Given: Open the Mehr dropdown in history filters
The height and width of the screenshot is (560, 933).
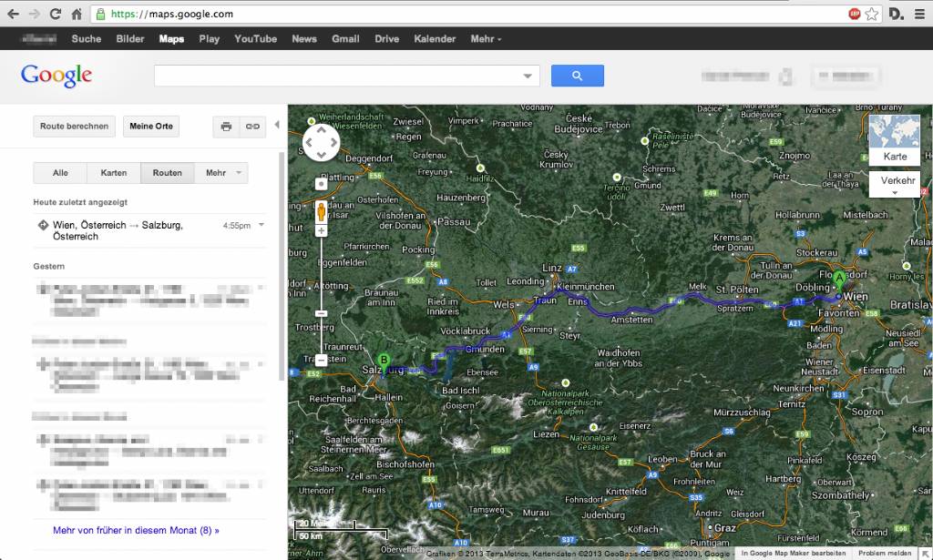Looking at the screenshot, I should (221, 173).
